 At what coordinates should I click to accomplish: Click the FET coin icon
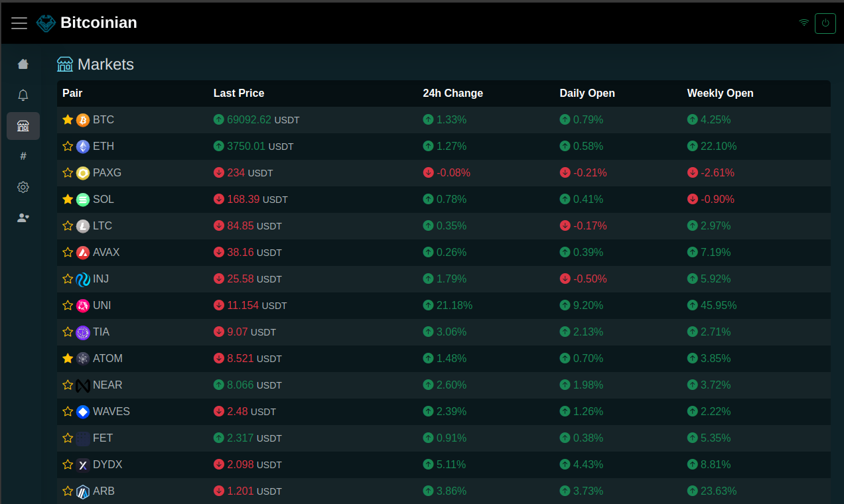tap(83, 438)
